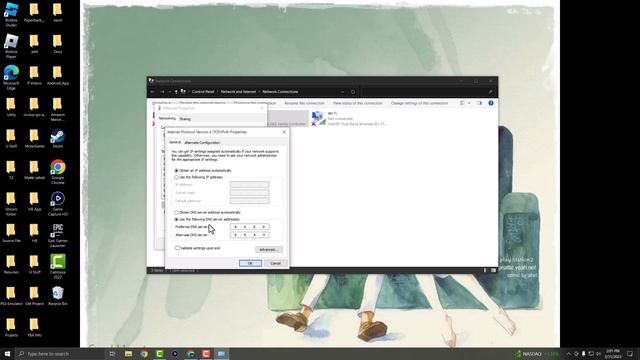Image resolution: width=640 pixels, height=360 pixels.
Task: Open the Roblox Player desktop shortcut
Action: (x=11, y=46)
